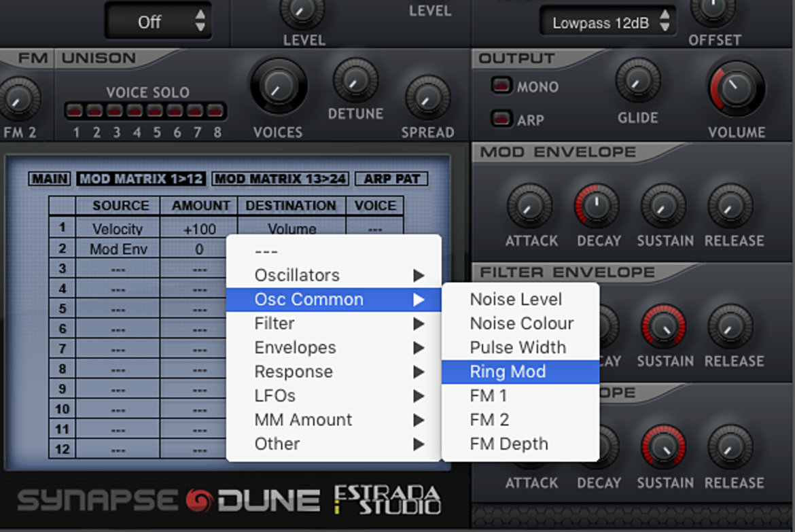The height and width of the screenshot is (532, 795).
Task: Click the DETUNE knob
Action: click(355, 80)
